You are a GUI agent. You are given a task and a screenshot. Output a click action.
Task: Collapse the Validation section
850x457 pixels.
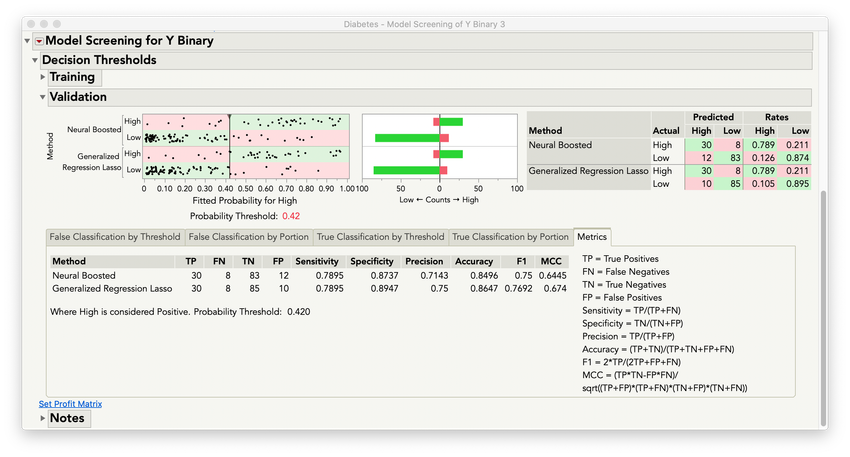point(42,97)
